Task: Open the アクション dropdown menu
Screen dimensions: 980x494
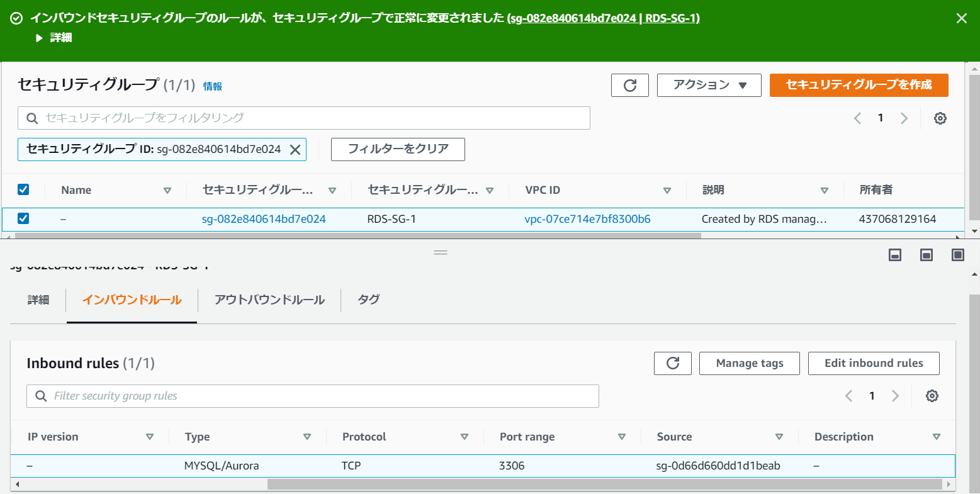Action: 709,85
